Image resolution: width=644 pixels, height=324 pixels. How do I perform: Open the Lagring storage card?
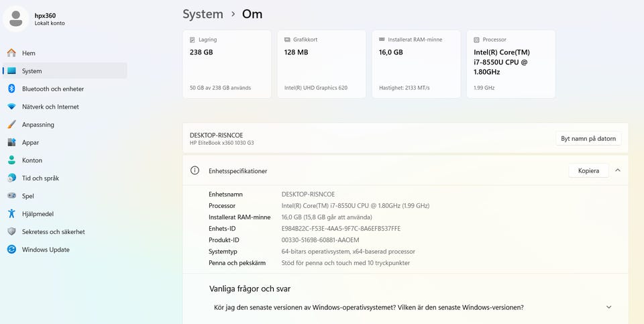click(227, 64)
